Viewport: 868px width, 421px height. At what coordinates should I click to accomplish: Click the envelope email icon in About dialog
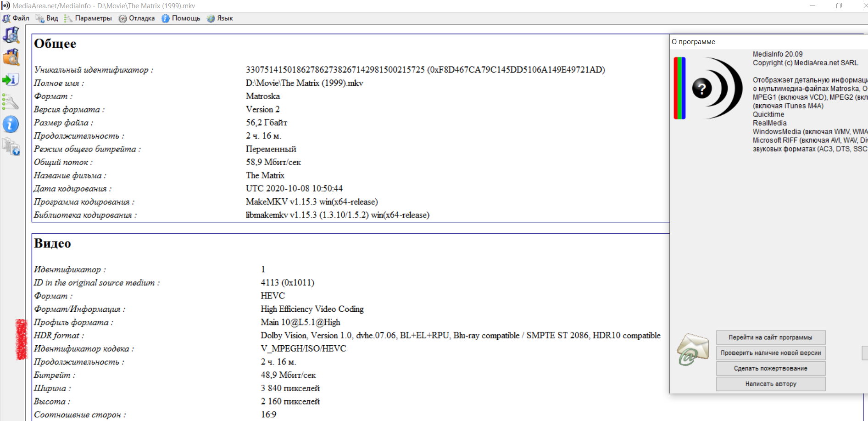point(693,350)
